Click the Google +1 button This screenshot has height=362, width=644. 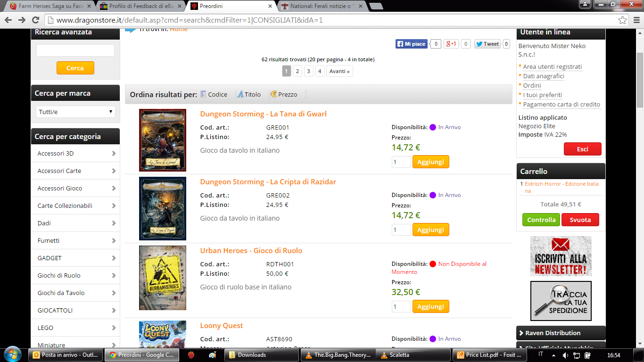pyautogui.click(x=451, y=44)
